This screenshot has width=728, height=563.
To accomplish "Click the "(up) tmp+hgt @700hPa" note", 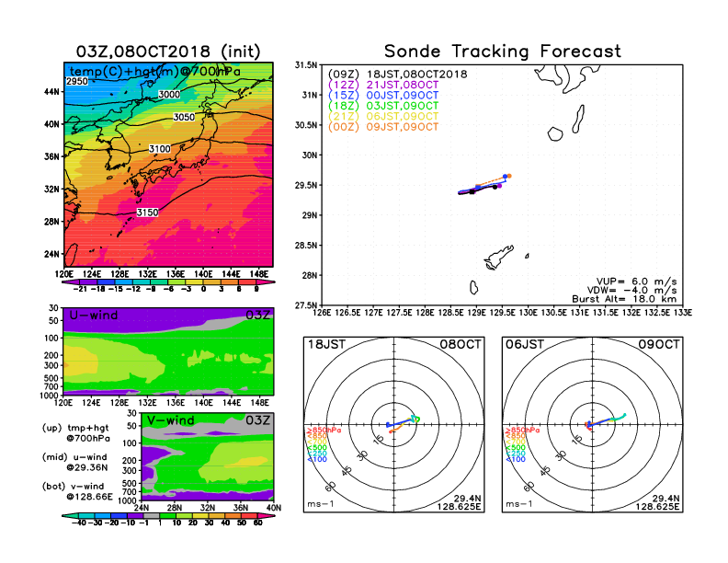I will 75,433.
